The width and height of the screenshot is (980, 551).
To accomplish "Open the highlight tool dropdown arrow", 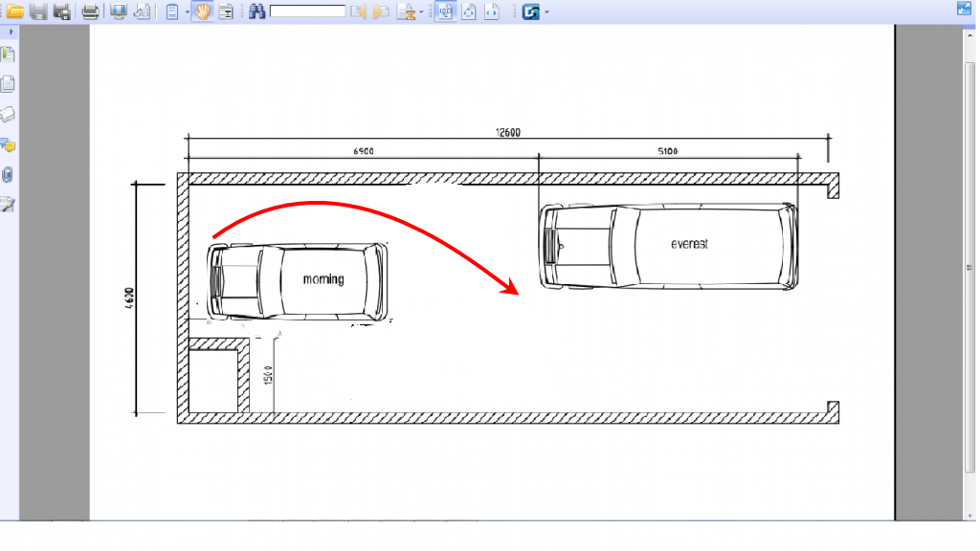I will [421, 11].
